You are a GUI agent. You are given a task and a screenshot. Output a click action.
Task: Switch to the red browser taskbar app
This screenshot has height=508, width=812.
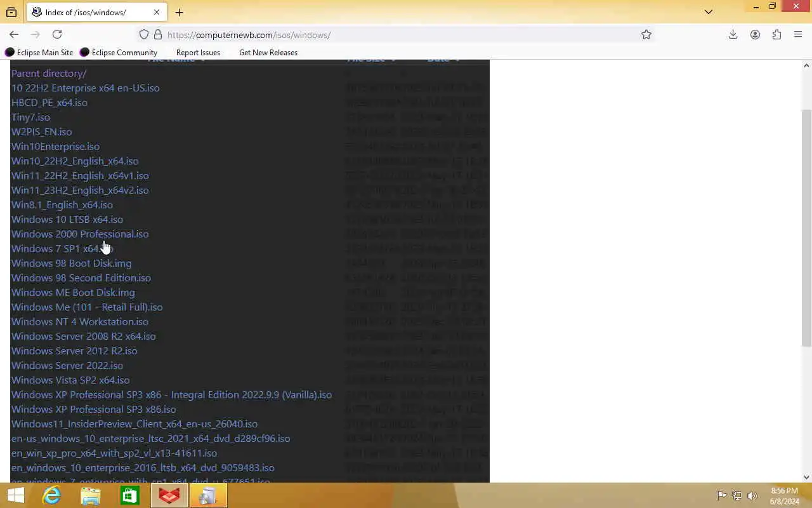coord(169,495)
